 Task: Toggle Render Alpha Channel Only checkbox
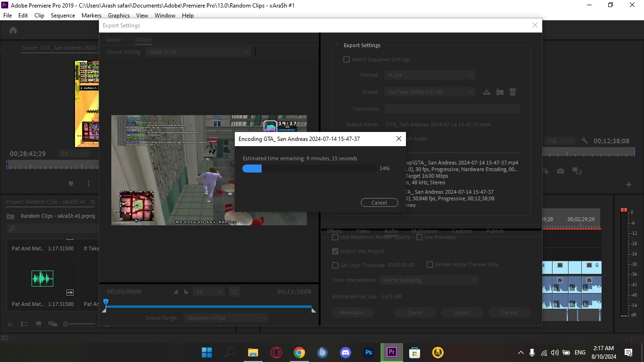click(x=430, y=264)
